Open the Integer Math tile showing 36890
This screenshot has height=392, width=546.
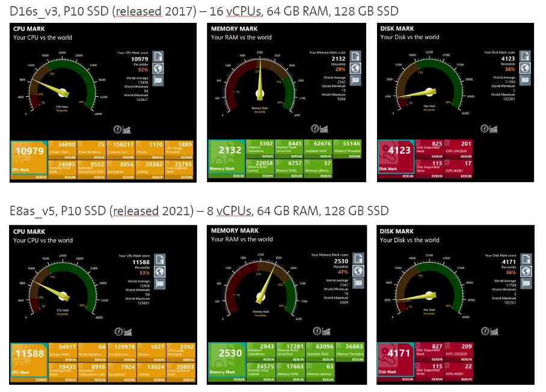[63, 150]
